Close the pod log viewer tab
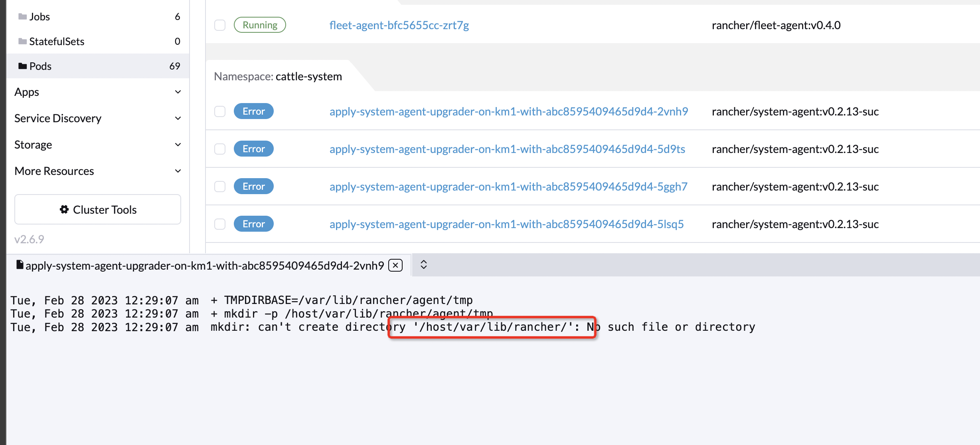980x445 pixels. tap(395, 265)
